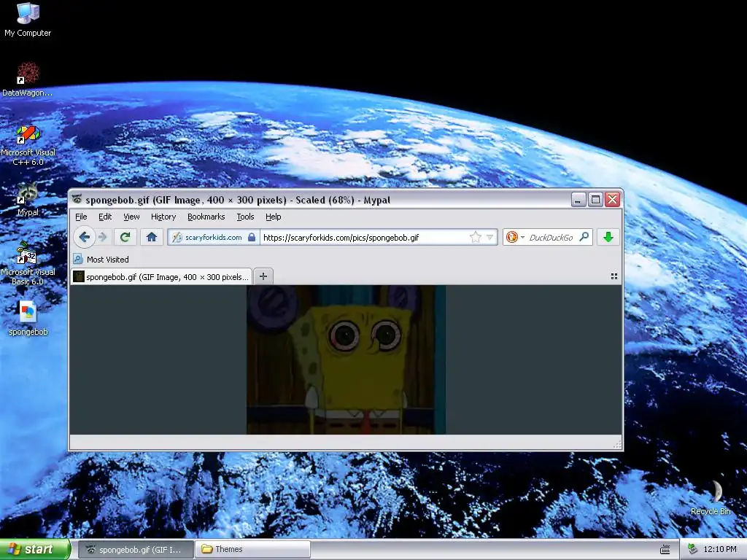This screenshot has width=747, height=560.
Task: Click the scaryforkids.com site identity badge
Action: pos(214,237)
